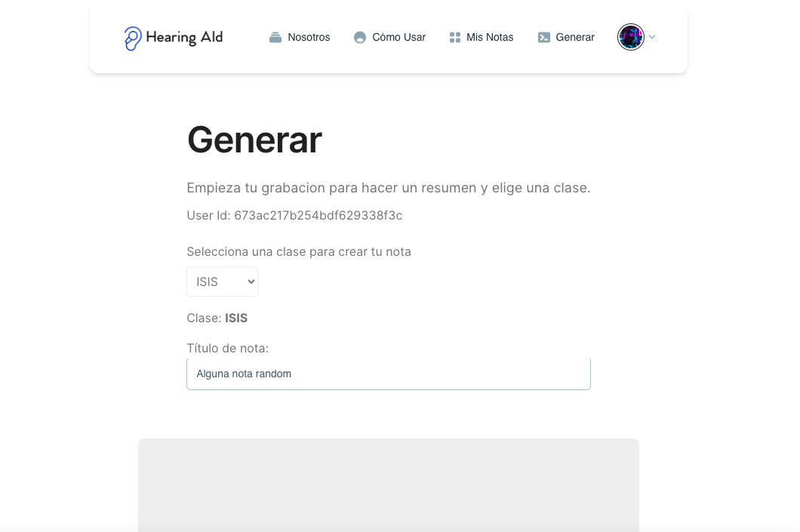Click the Generar terminal icon
Viewport: 800px width, 532px height.
click(x=544, y=37)
